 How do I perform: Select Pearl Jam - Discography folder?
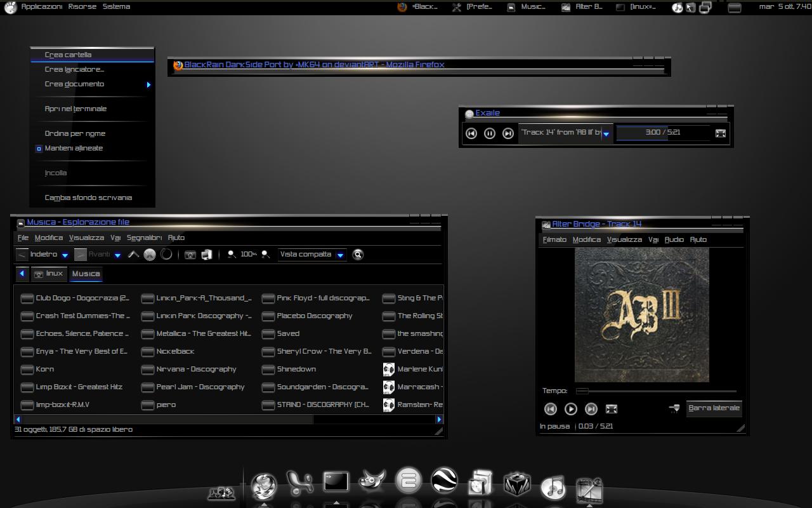(193, 387)
